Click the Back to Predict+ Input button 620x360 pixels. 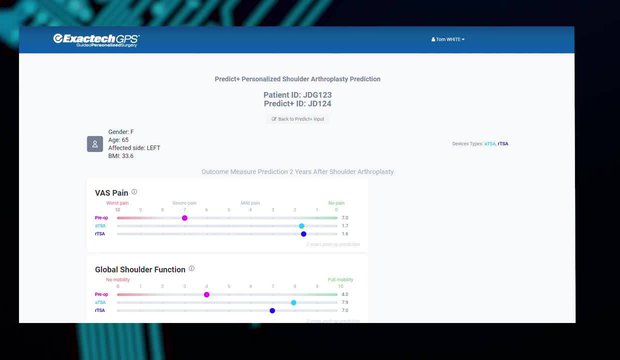tap(297, 119)
